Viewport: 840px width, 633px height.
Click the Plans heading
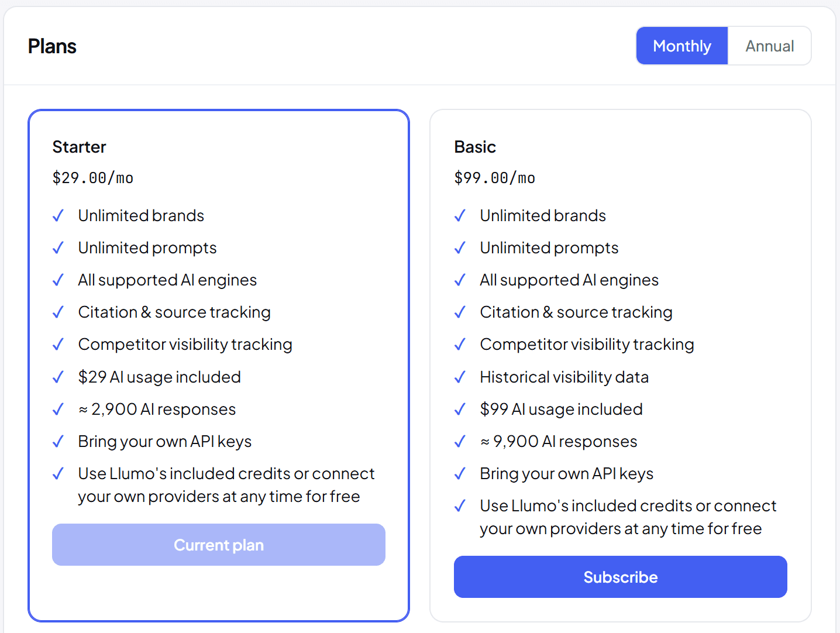pos(52,46)
